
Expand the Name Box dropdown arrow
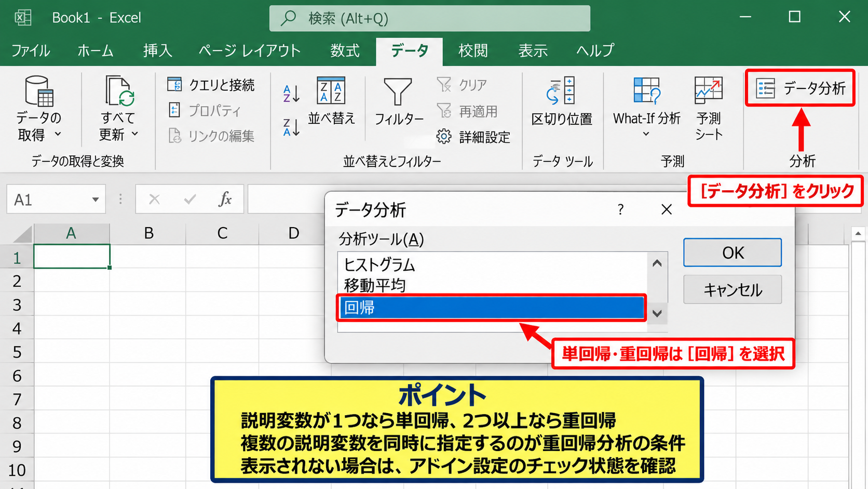(96, 200)
